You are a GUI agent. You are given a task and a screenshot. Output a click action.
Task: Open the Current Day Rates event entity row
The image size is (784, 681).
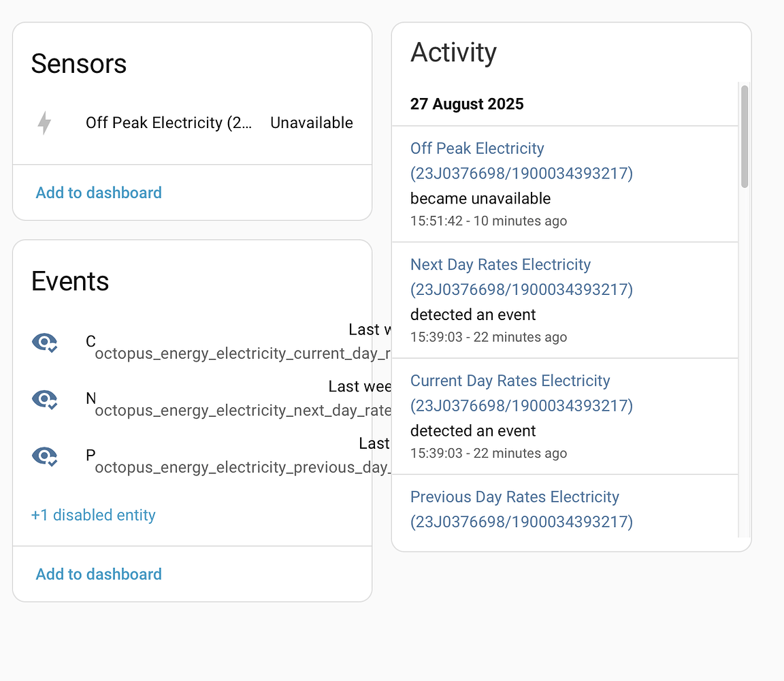[x=204, y=343]
